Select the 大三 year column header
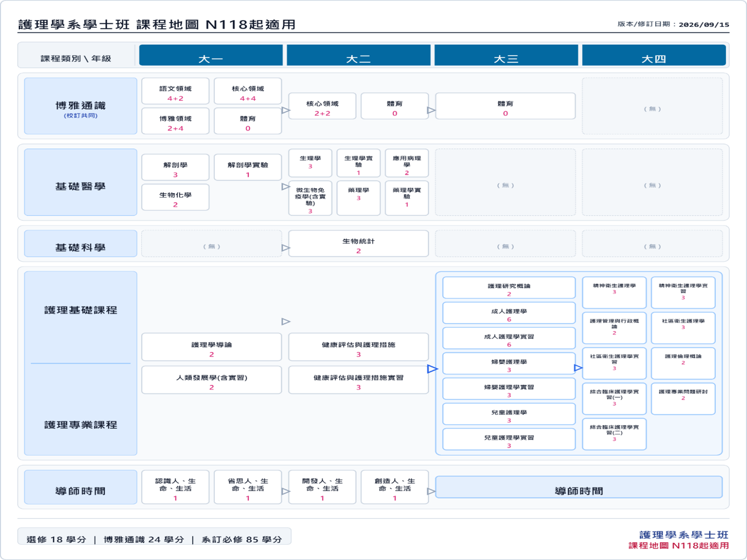Screen dimensions: 747x560 pyautogui.click(x=506, y=55)
